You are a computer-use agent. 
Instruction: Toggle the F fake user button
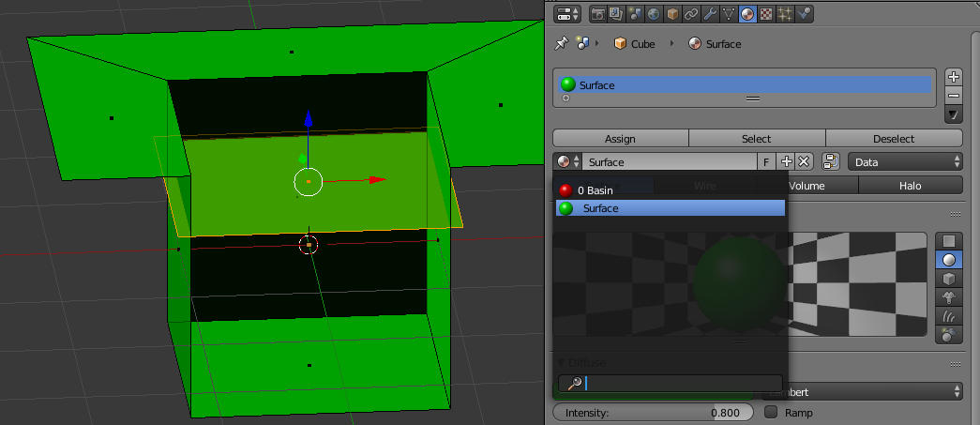[x=767, y=162]
